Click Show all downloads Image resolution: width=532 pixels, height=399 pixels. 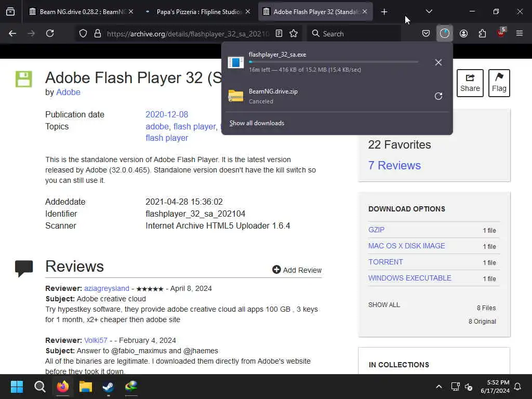(257, 123)
